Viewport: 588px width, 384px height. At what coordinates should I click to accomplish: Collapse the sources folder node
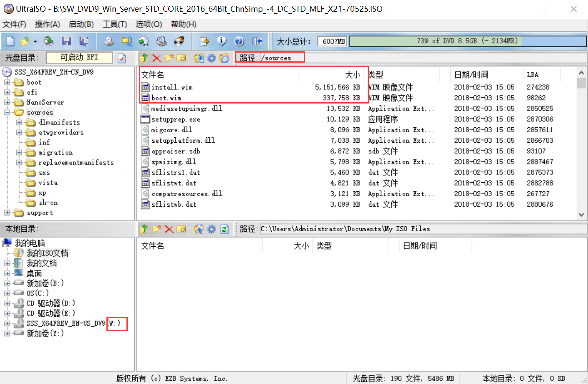tap(7, 112)
